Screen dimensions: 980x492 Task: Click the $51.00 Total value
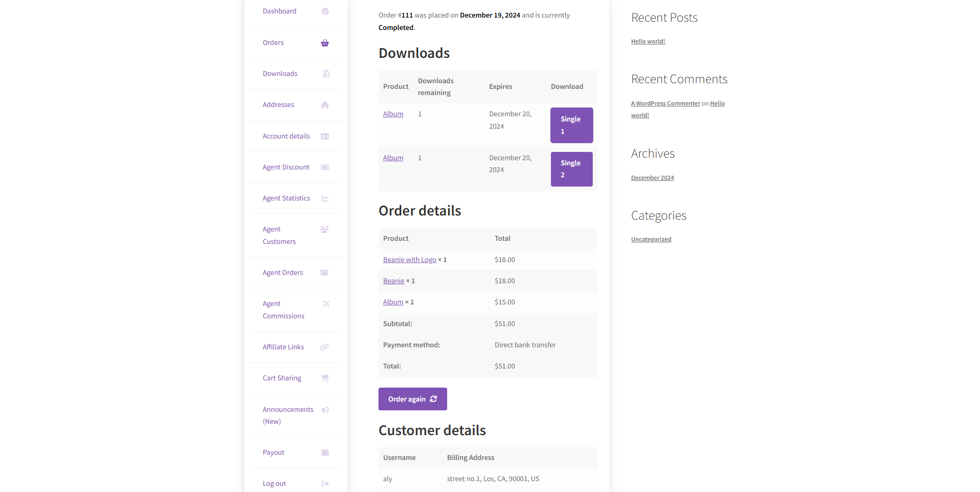click(504, 366)
